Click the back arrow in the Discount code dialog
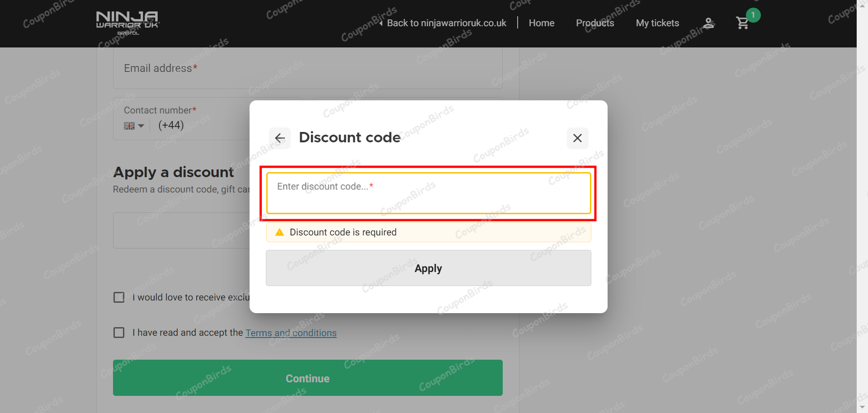Viewport: 868px width, 413px height. [x=280, y=138]
